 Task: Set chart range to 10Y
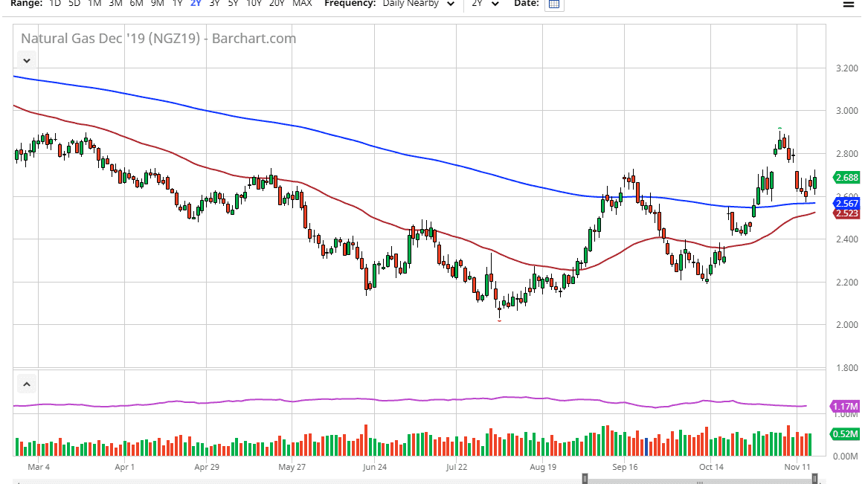tap(254, 4)
